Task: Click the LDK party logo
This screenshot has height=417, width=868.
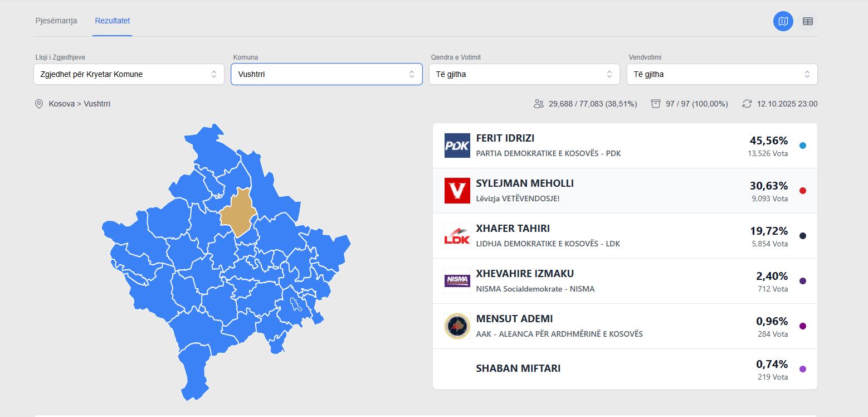Action: click(457, 236)
